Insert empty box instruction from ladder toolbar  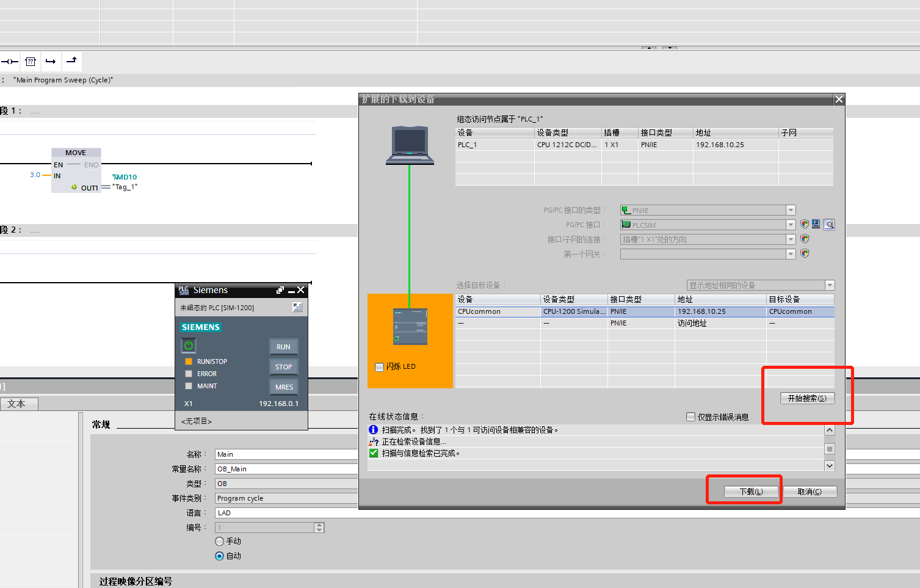click(31, 61)
